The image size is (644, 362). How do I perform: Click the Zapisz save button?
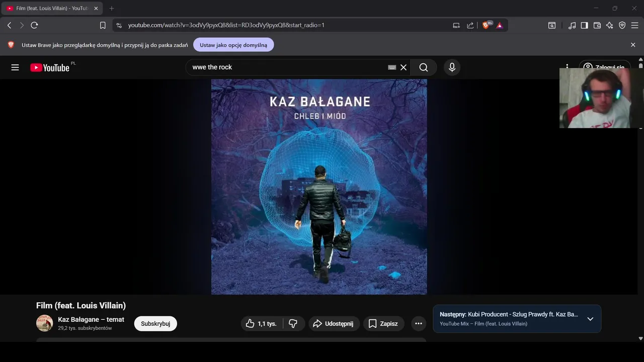383,324
